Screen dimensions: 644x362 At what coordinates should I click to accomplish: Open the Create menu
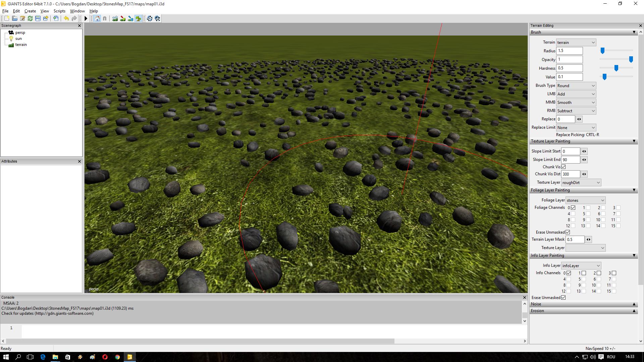click(30, 11)
